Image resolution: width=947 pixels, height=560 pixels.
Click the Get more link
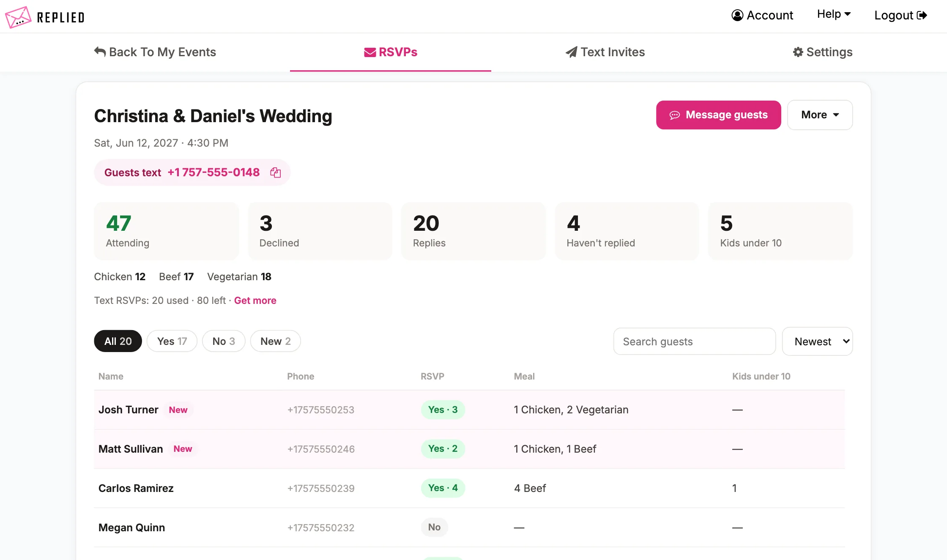pos(255,300)
